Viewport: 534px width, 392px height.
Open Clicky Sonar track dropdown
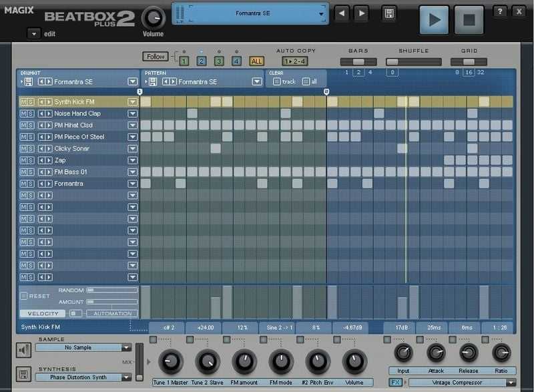click(x=132, y=148)
